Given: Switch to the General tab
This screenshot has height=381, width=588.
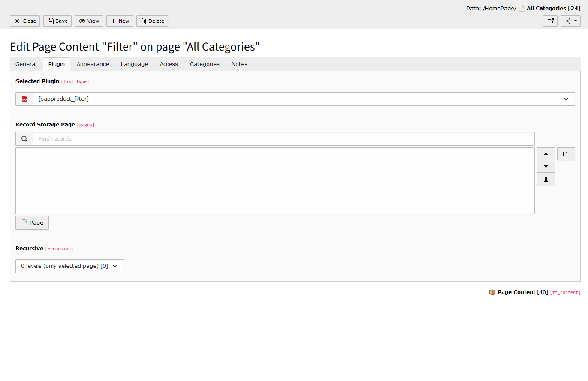Looking at the screenshot, I should (x=26, y=64).
